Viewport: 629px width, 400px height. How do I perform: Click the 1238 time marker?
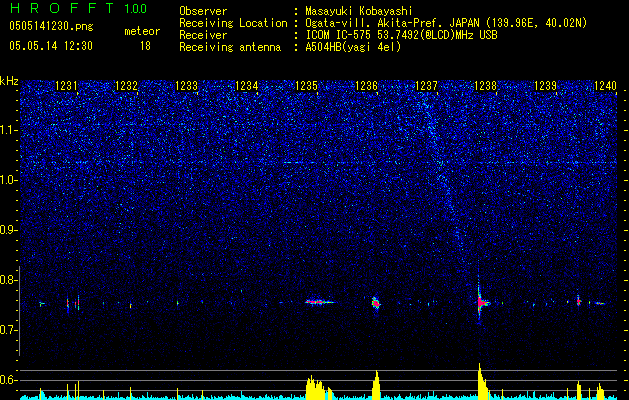pos(486,86)
